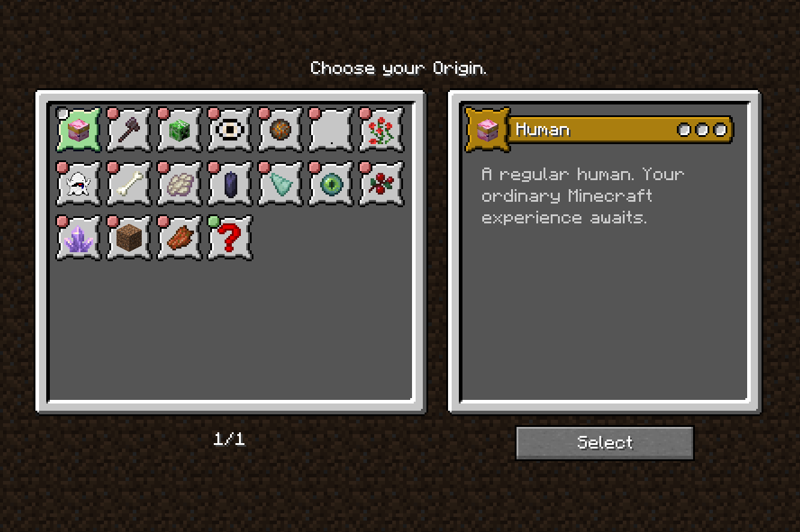Choose the green ender eye origin
Viewport: 800px width, 532px height.
click(x=331, y=184)
